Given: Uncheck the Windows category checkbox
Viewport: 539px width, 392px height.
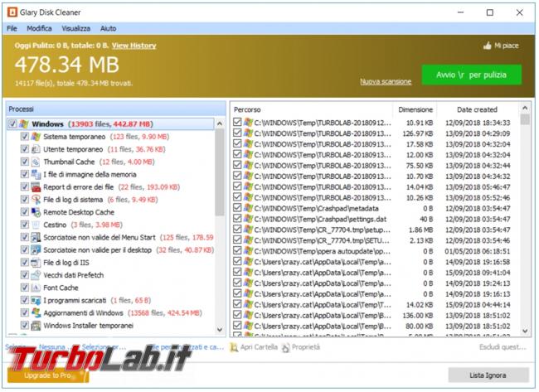Looking at the screenshot, I should point(12,124).
